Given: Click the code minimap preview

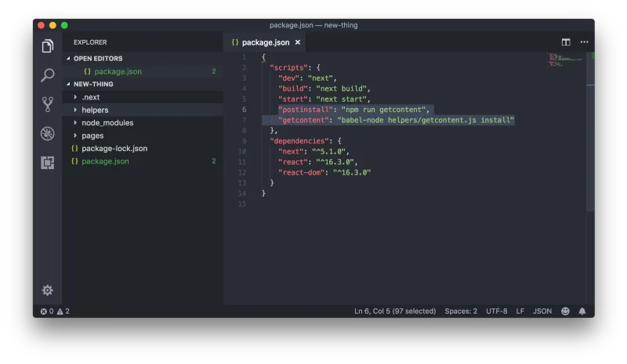Looking at the screenshot, I should tap(565, 60).
